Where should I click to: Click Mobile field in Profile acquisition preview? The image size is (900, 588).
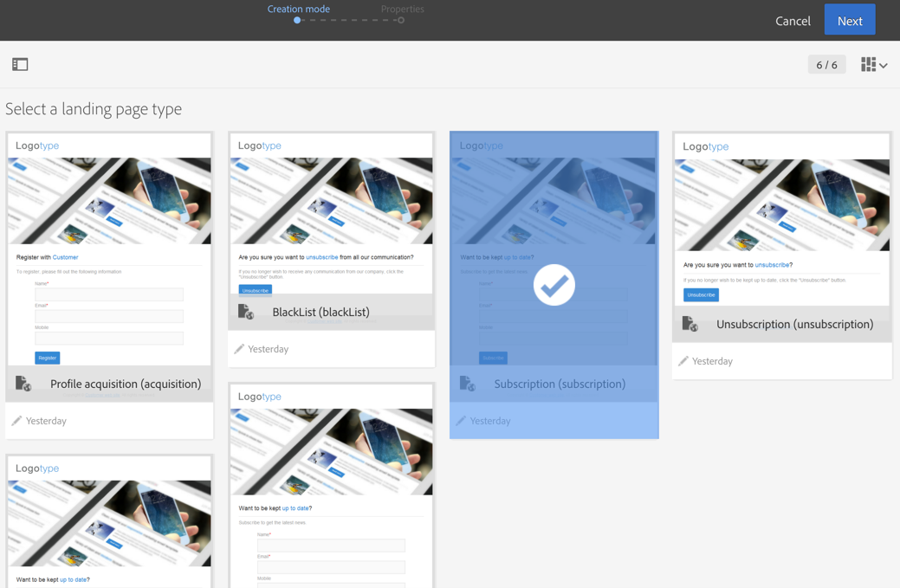pyautogui.click(x=109, y=338)
